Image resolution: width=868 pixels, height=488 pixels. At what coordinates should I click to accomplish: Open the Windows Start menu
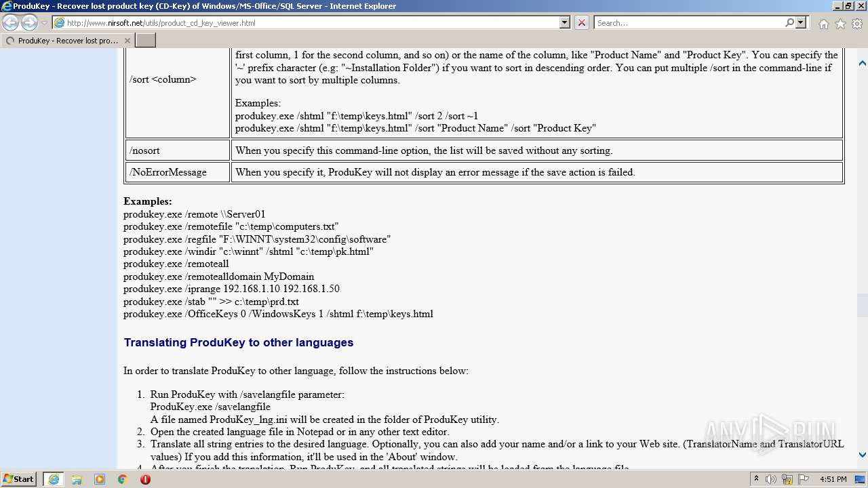click(18, 479)
